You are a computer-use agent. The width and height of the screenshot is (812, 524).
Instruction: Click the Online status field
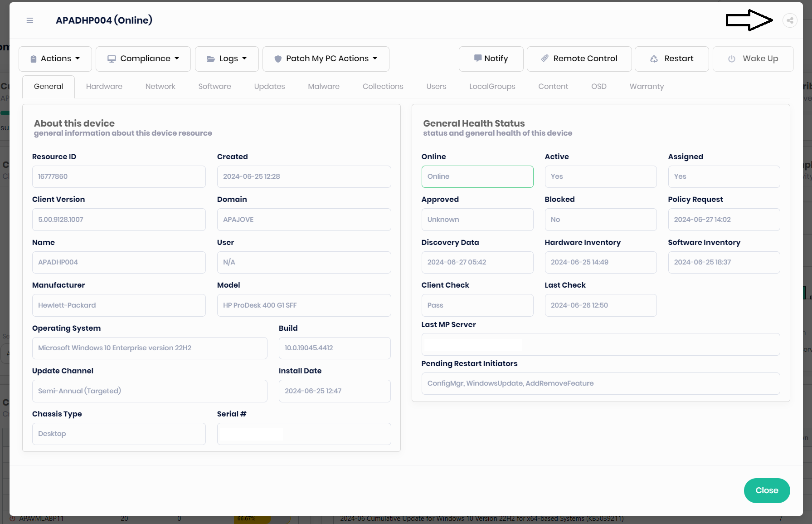(477, 176)
